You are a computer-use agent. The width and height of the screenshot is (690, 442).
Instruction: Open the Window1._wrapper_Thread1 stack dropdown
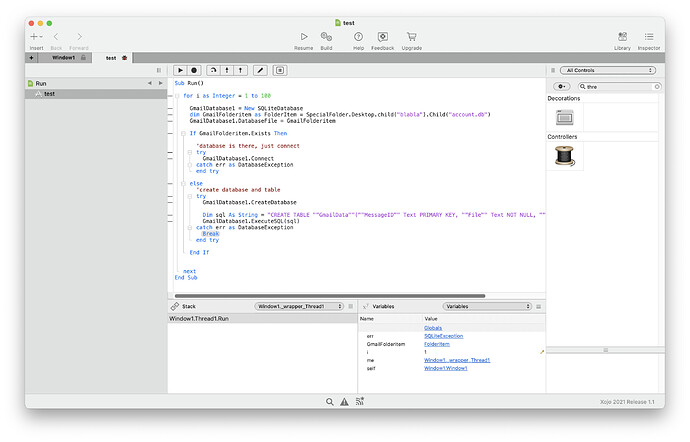tap(299, 306)
